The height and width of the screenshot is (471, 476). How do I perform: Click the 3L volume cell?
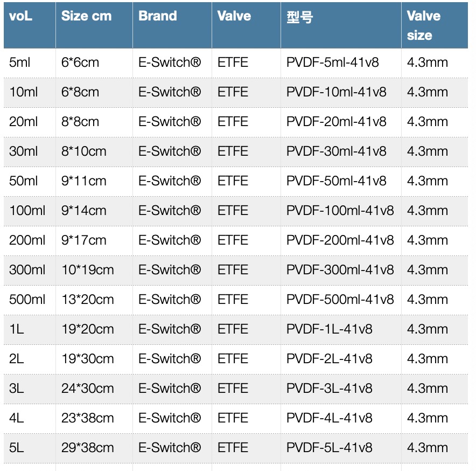(x=17, y=389)
